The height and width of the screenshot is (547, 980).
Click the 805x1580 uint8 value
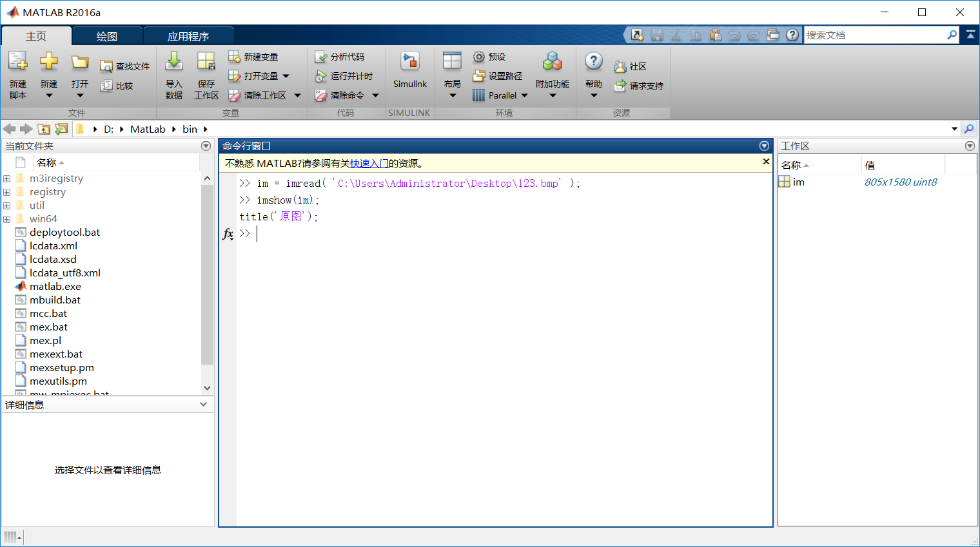pos(901,182)
